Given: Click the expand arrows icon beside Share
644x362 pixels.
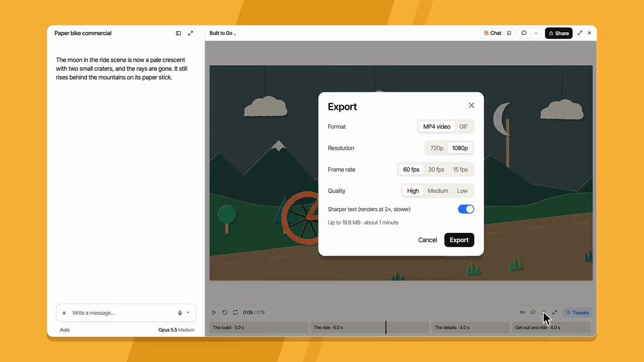Looking at the screenshot, I should coord(580,33).
